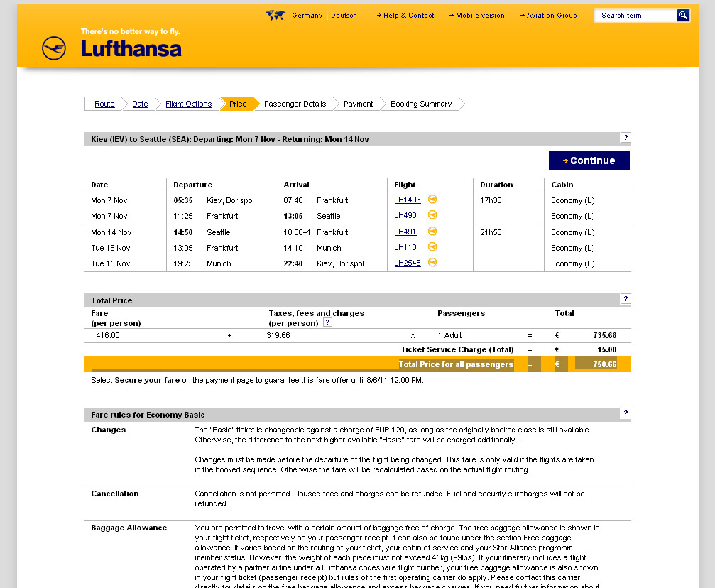715x588 pixels.
Task: Open help for Total Price section
Action: click(626, 299)
